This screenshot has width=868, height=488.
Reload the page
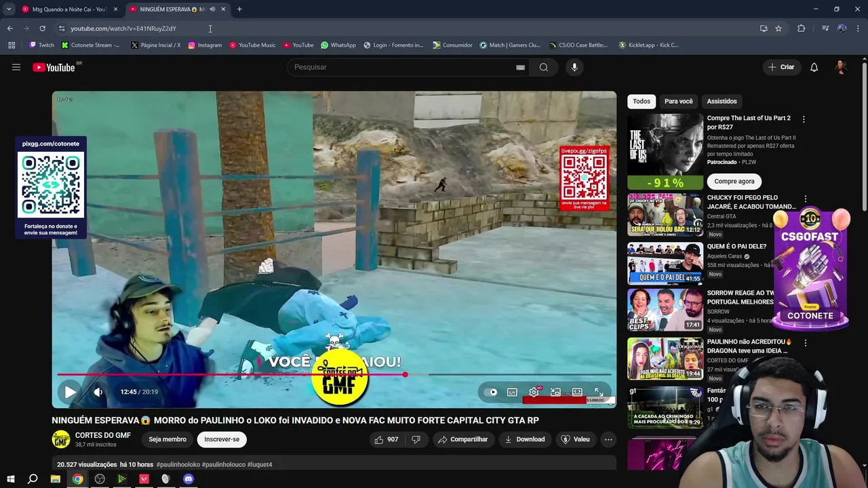(42, 28)
